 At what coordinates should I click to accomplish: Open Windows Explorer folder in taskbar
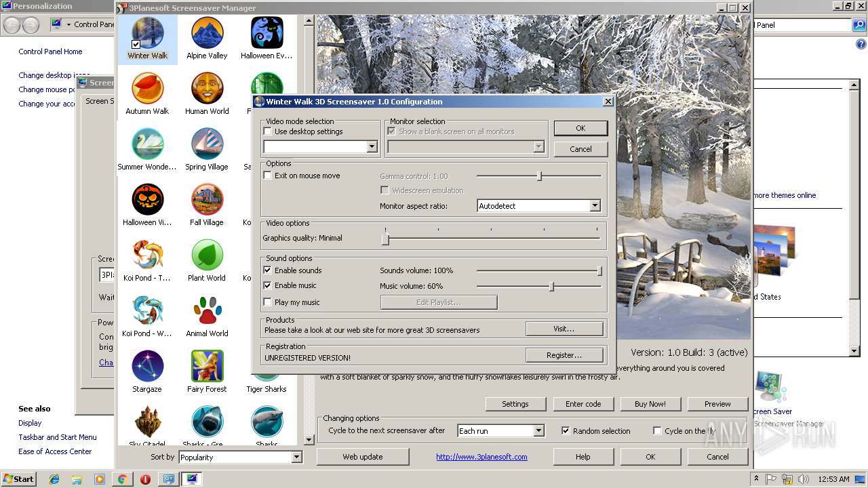77,479
